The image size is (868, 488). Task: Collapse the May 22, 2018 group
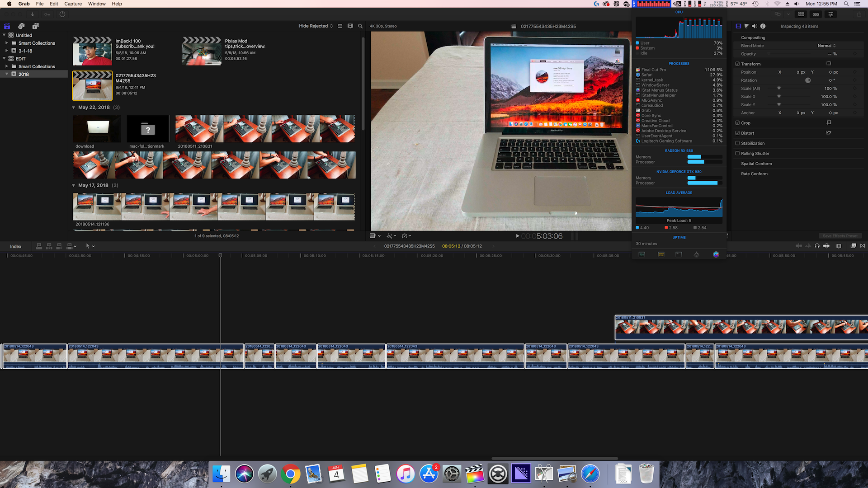click(74, 108)
